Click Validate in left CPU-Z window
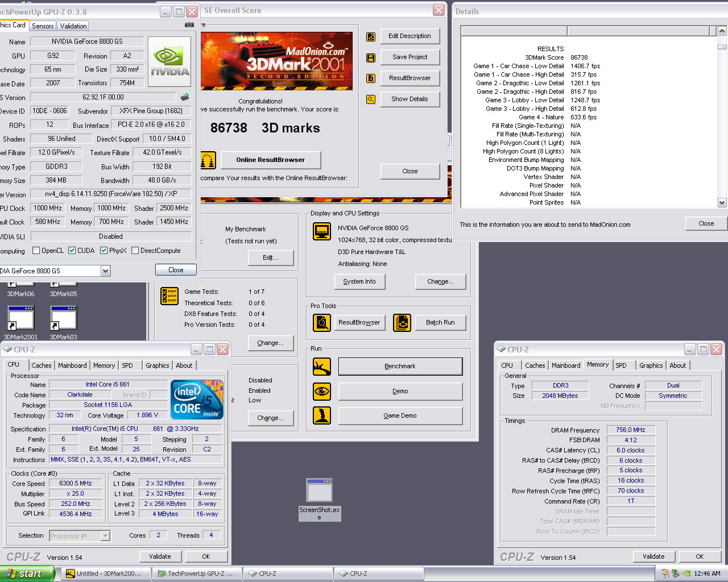The image size is (728, 582). click(x=160, y=556)
